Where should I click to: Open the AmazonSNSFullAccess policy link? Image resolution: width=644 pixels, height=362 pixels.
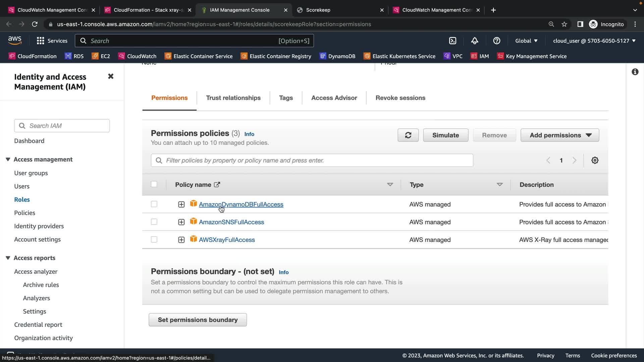coord(231,222)
